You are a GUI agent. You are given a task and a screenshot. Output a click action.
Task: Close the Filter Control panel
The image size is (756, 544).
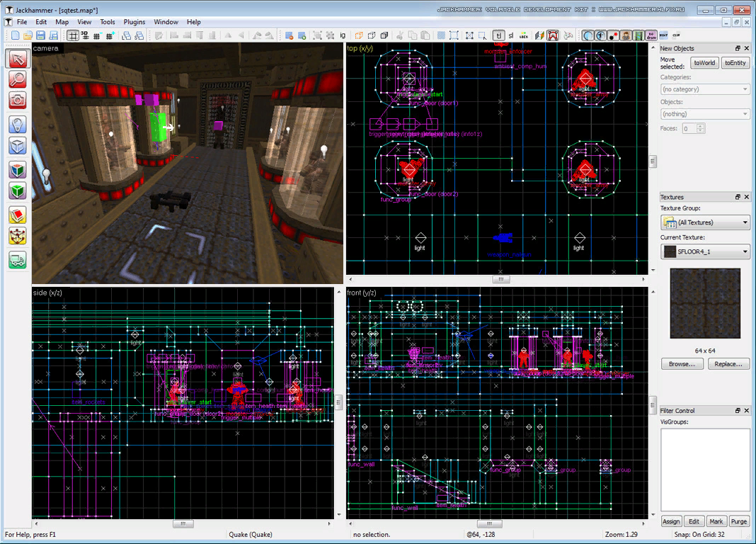tap(747, 410)
